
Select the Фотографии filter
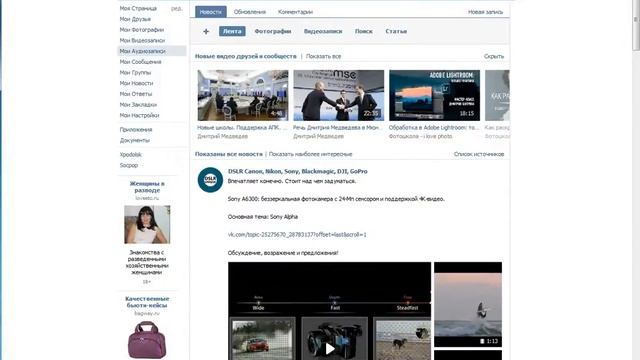click(x=273, y=31)
